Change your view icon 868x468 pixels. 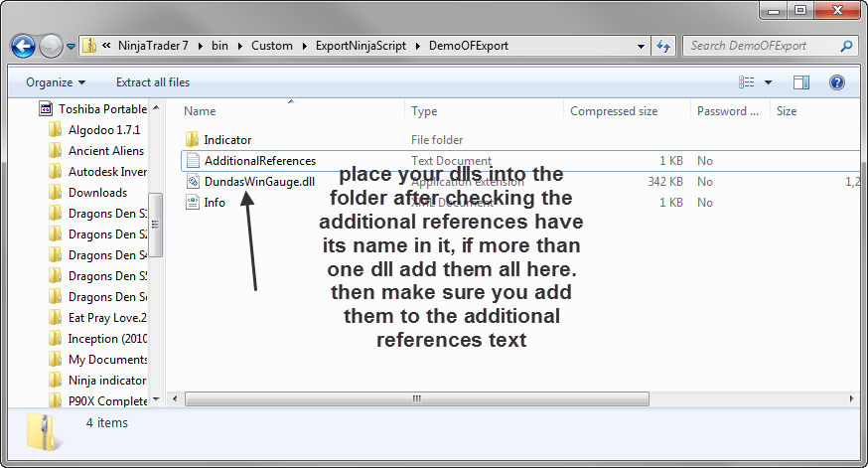pyautogui.click(x=746, y=82)
